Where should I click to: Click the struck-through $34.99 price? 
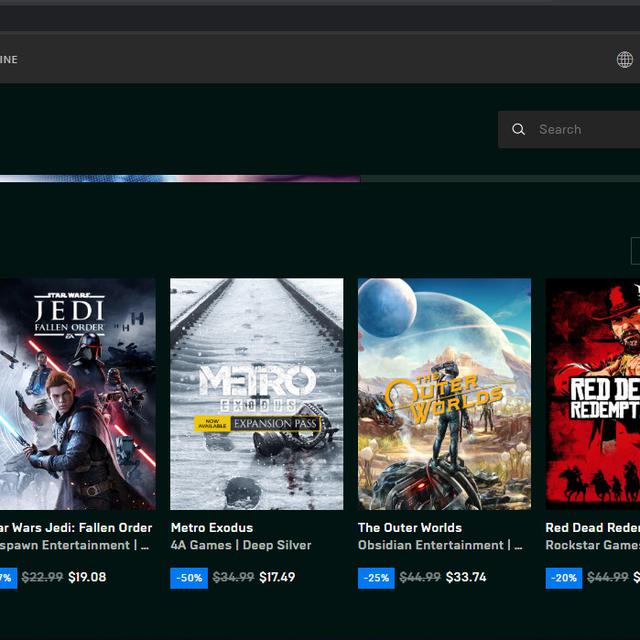(x=233, y=577)
